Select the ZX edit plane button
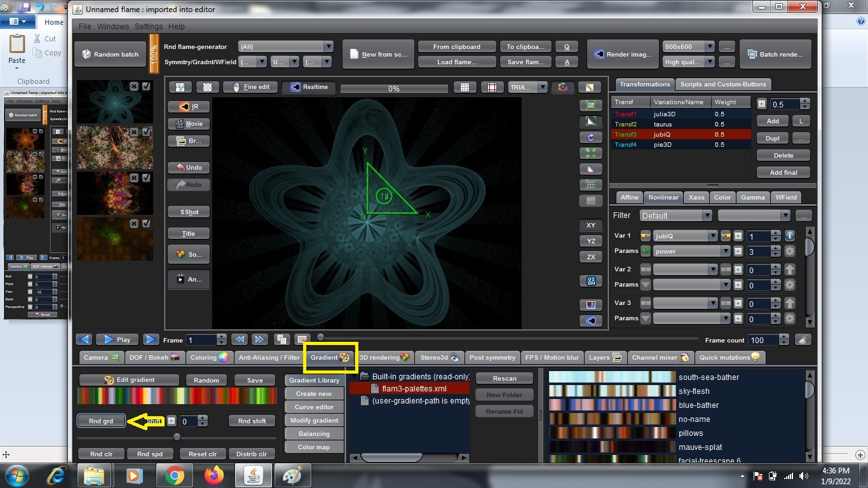Image resolution: width=868 pixels, height=488 pixels. 590,257
